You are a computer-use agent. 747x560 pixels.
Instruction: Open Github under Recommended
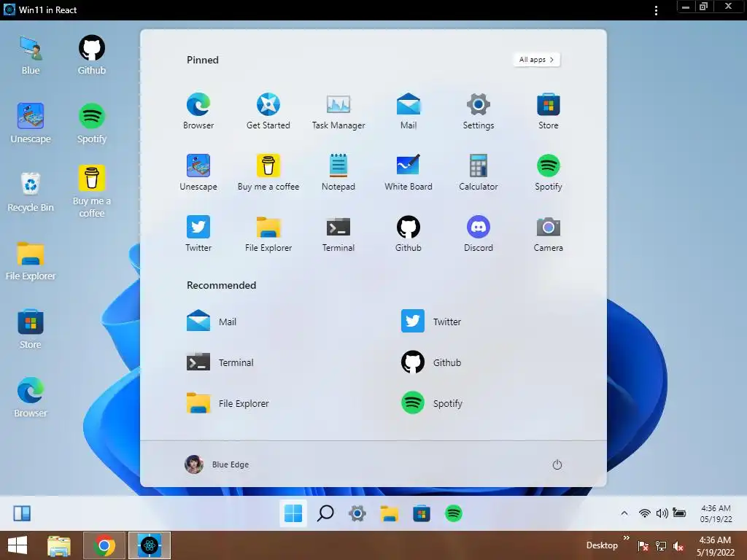pos(431,362)
